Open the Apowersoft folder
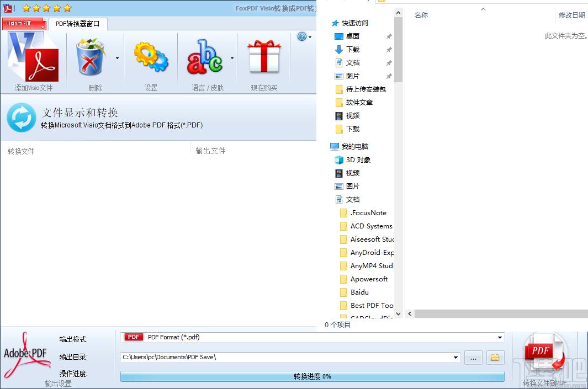The image size is (588, 389). click(364, 279)
